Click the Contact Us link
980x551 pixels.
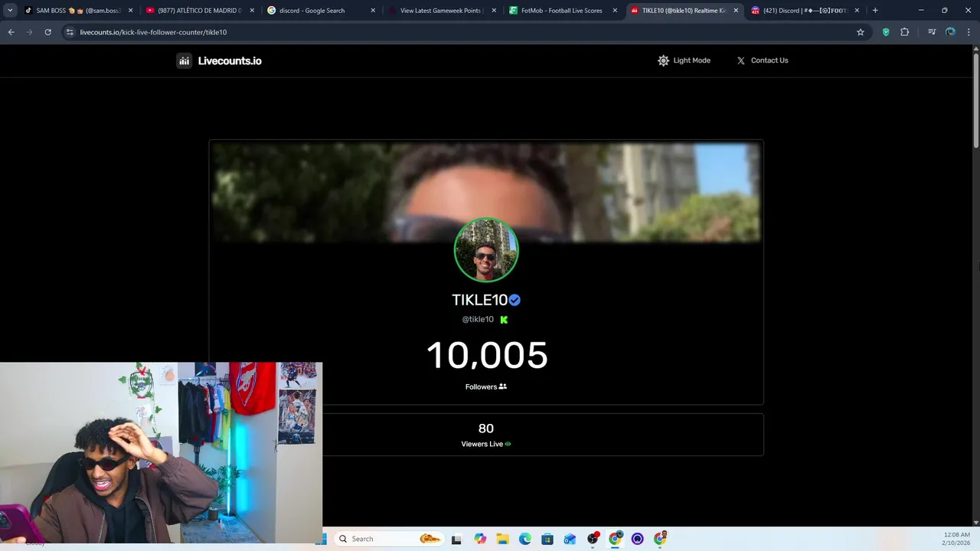point(769,60)
